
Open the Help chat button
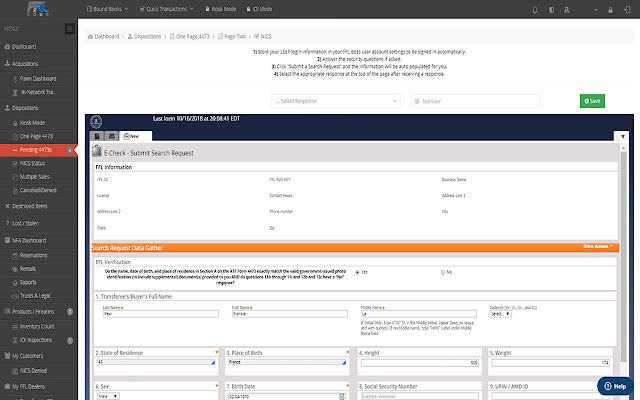[x=615, y=386]
